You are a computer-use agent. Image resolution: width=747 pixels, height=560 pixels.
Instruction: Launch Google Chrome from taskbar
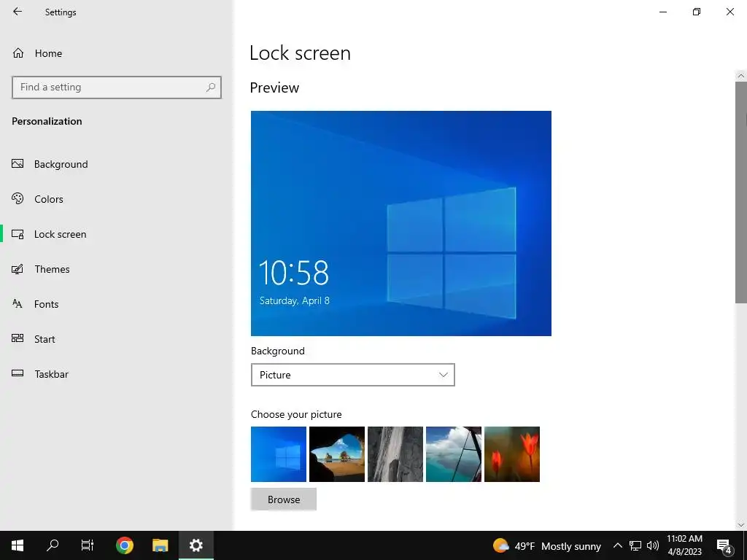[125, 545]
